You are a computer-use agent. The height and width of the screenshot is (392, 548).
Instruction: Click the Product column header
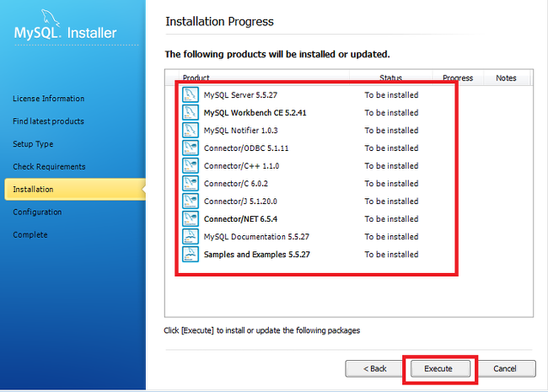(x=196, y=78)
